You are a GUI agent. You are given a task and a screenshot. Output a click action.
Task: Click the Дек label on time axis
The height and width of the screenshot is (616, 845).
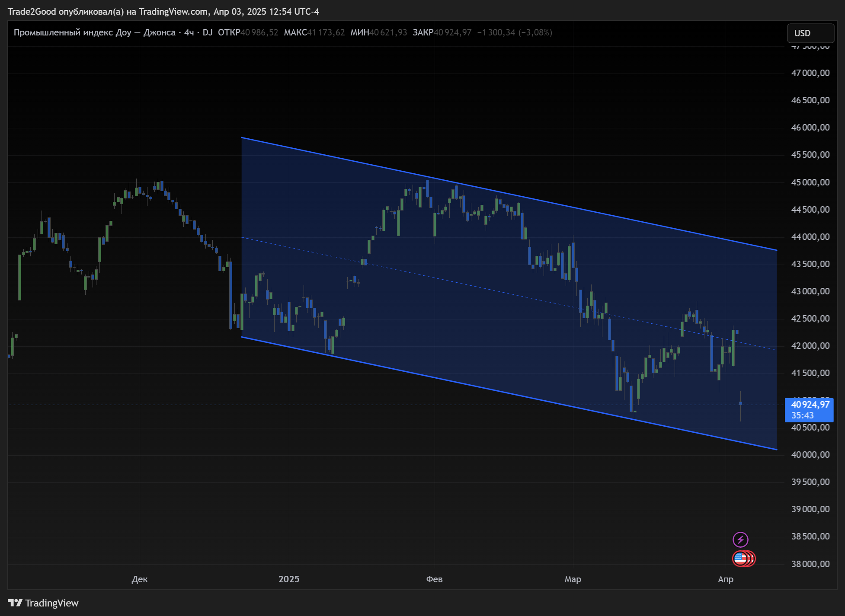click(x=140, y=579)
